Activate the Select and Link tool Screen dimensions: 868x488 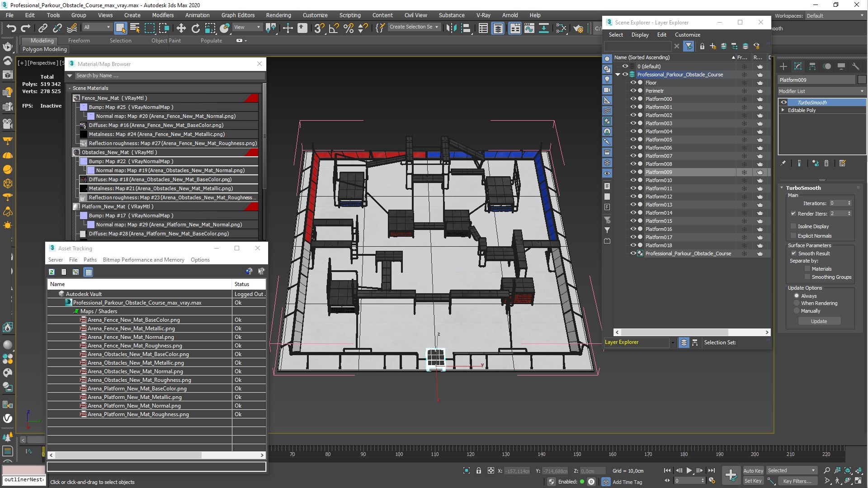(x=43, y=28)
